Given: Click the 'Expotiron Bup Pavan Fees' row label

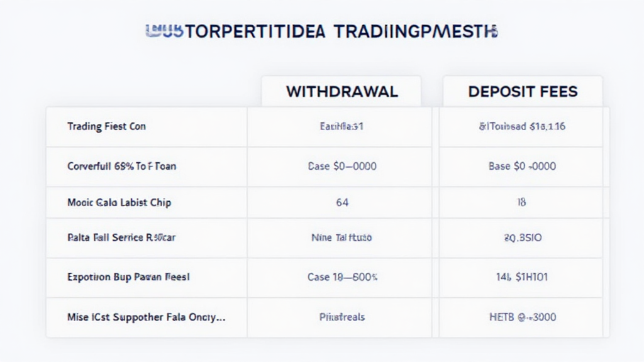Looking at the screenshot, I should click(129, 276).
